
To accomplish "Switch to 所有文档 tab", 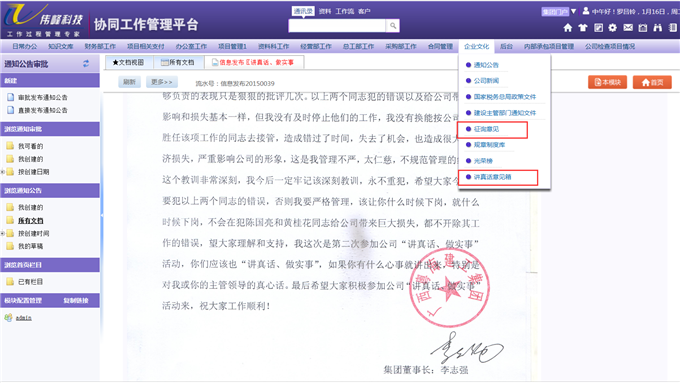I will coord(178,62).
